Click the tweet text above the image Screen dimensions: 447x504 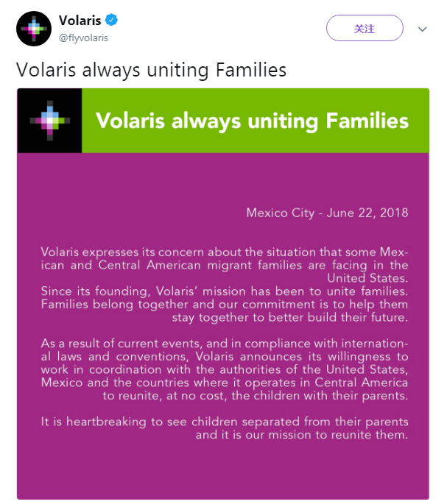(151, 71)
